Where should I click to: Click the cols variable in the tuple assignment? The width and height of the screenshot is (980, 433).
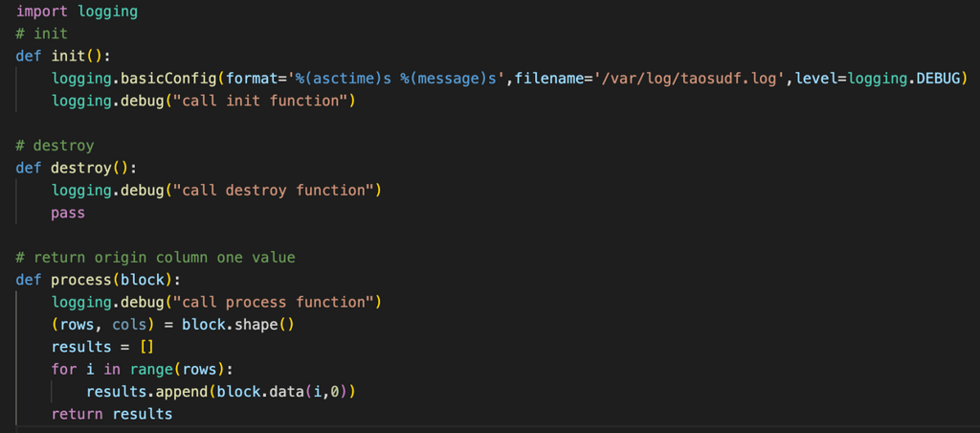(129, 325)
